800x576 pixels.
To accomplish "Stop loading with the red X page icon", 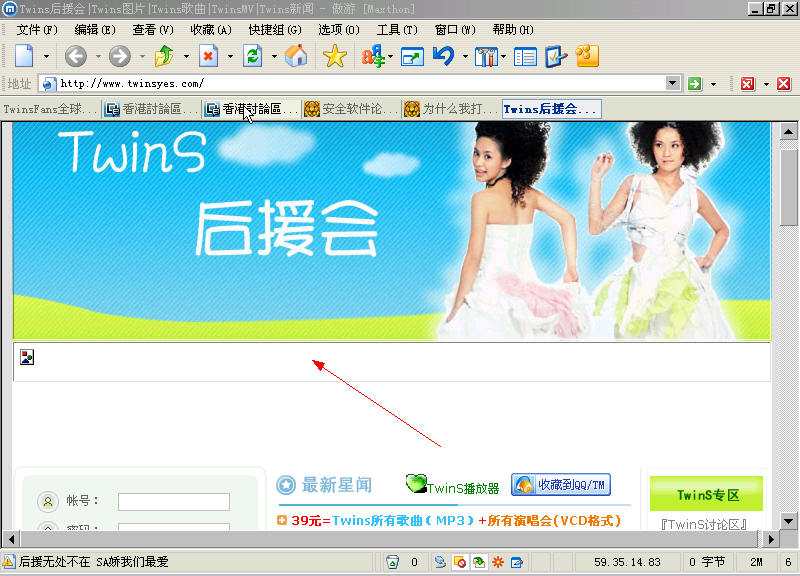I will (208, 56).
